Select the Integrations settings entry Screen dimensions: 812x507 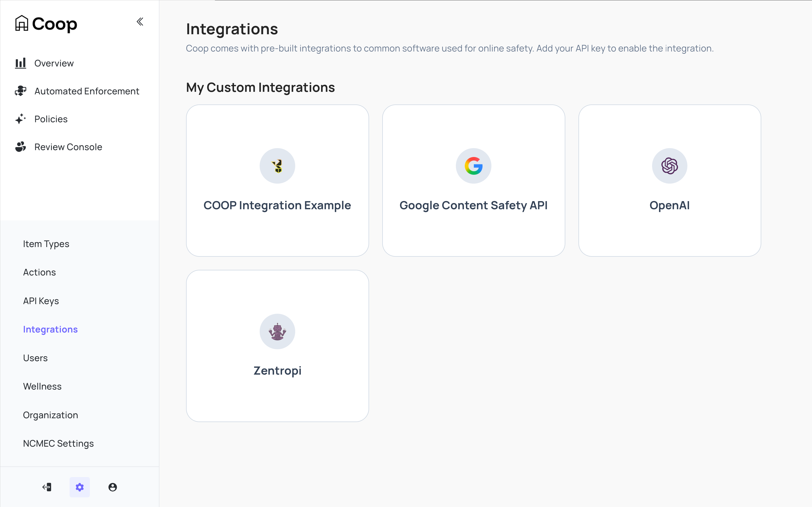(50, 329)
